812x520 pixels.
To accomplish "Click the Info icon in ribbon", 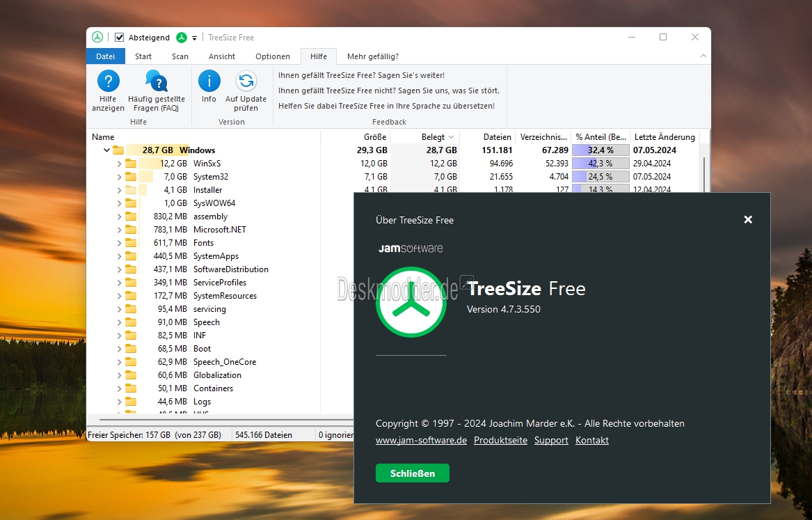I will [x=209, y=81].
